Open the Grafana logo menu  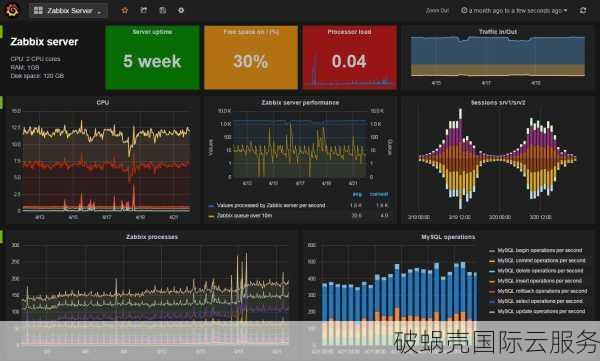coord(12,10)
